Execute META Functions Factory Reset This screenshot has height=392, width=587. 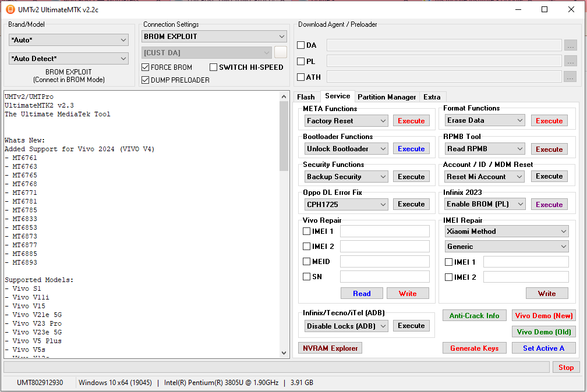pyautogui.click(x=411, y=121)
